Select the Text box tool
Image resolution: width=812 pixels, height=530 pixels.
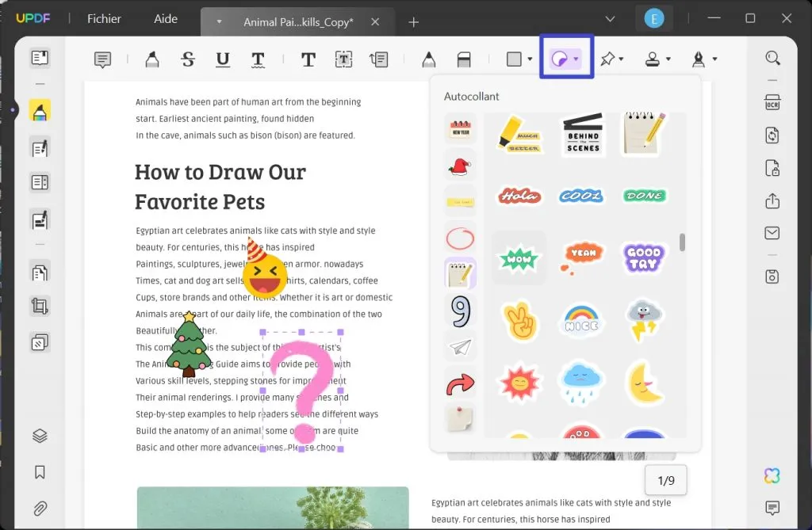coord(343,59)
